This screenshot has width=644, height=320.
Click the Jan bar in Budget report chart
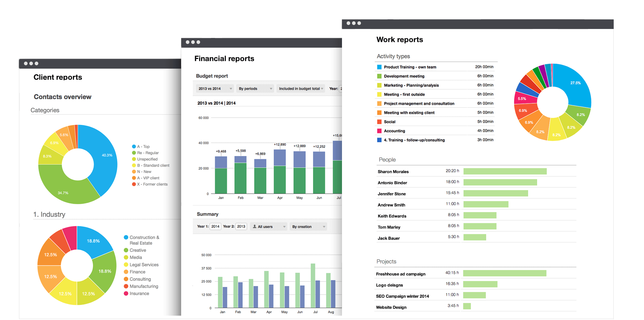pyautogui.click(x=221, y=175)
